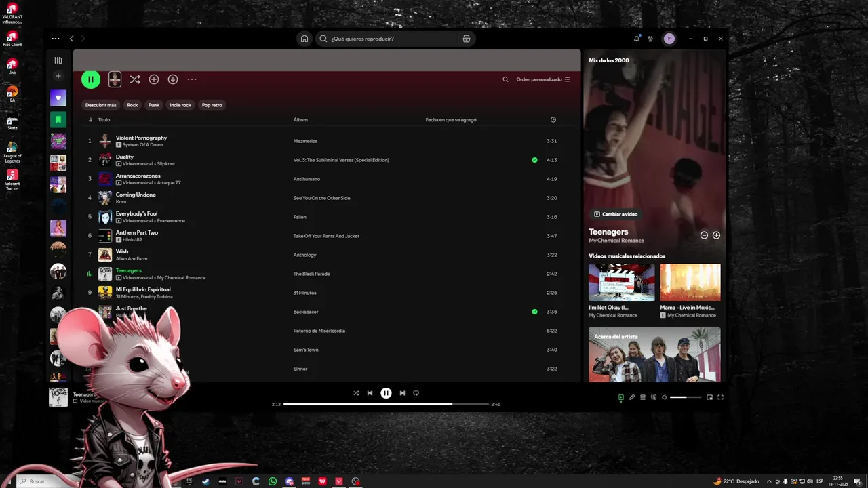868x488 pixels.
Task: Toggle the Now Playing view panel
Action: tap(620, 397)
